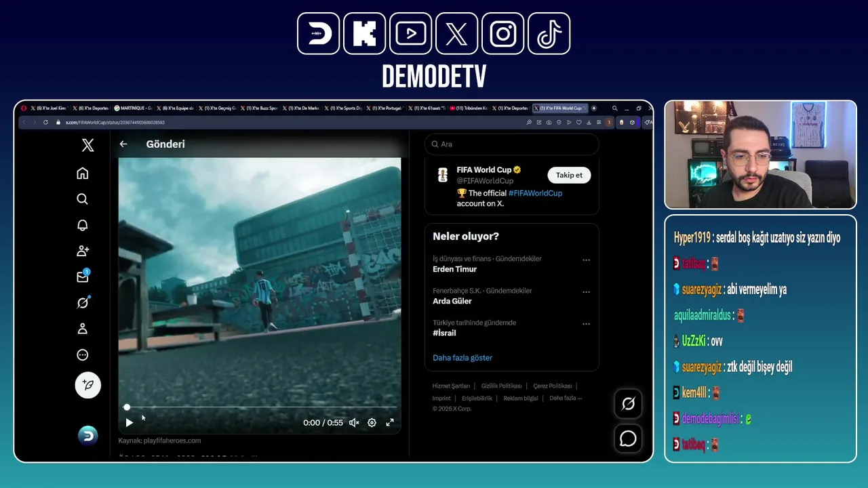Go back with the arrow beside Gönderi
Screen dimensions: 868x488
coord(123,144)
